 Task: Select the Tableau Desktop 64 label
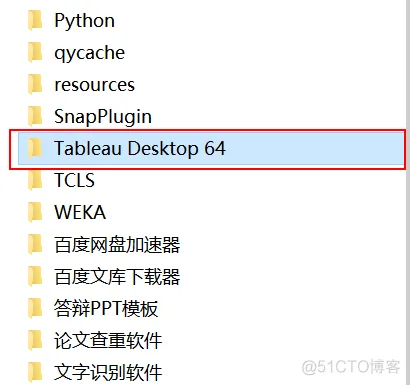140,149
